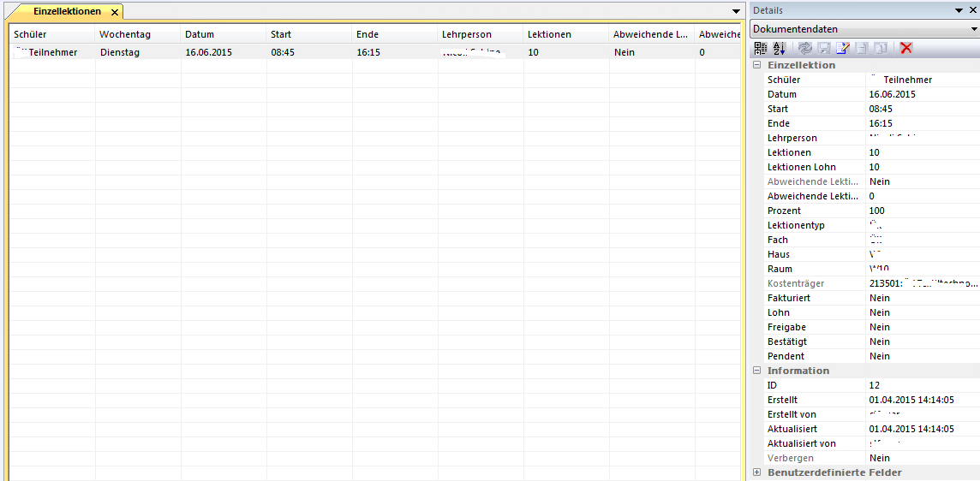Open the Details panel menu arrow
Image resolution: width=980 pixels, height=481 pixels.
pyautogui.click(x=959, y=10)
